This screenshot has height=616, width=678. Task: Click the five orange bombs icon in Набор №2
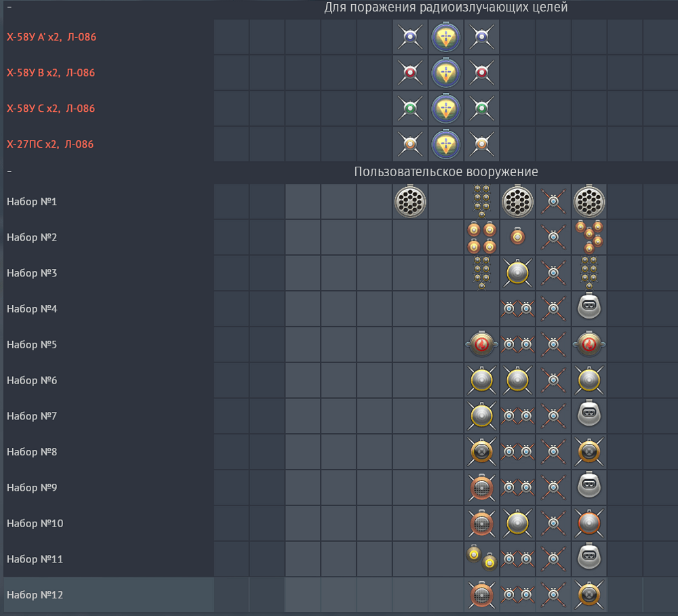click(x=589, y=237)
